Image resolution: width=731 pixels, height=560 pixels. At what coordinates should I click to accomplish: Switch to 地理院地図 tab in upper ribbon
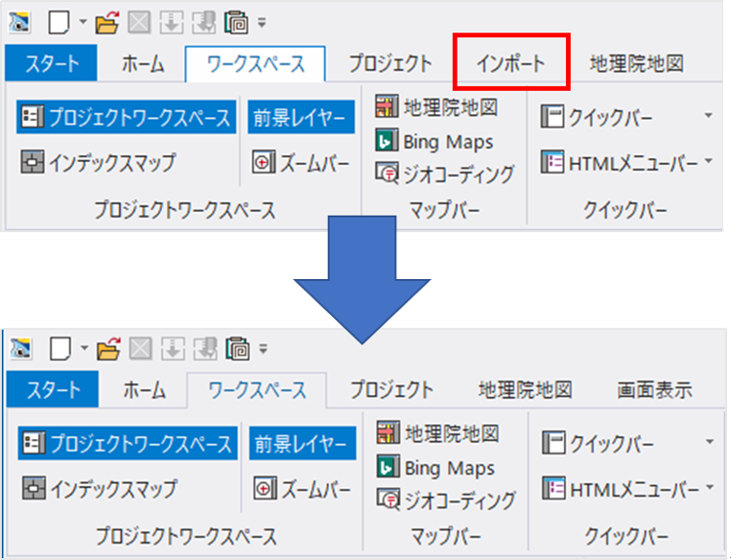[x=636, y=63]
